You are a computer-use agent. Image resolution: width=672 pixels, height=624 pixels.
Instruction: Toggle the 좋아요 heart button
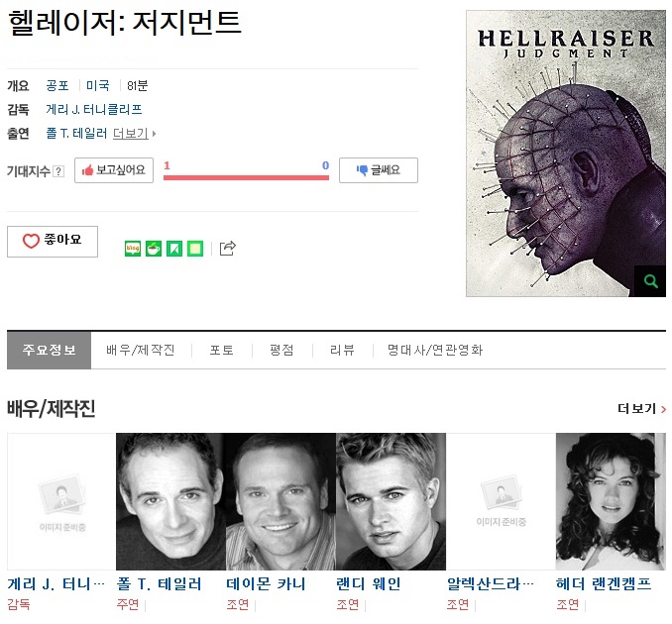tap(53, 242)
